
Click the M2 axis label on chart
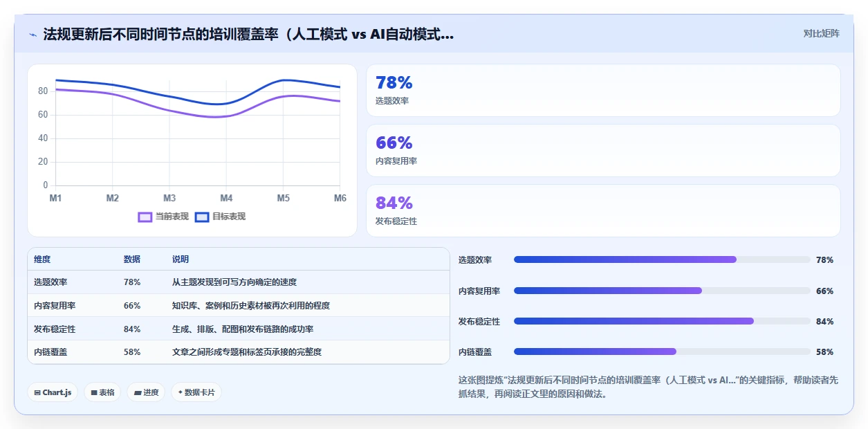[113, 198]
